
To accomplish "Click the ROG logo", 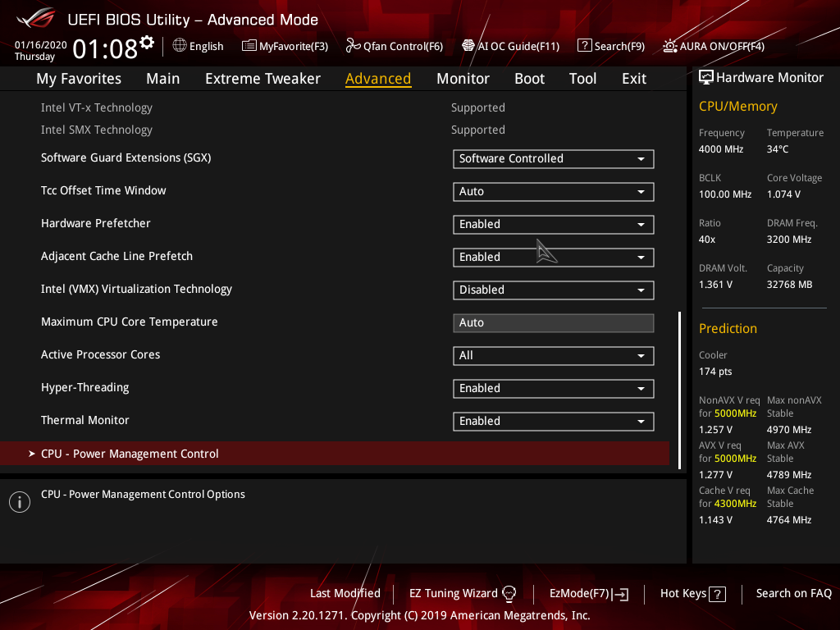I will click(36, 19).
